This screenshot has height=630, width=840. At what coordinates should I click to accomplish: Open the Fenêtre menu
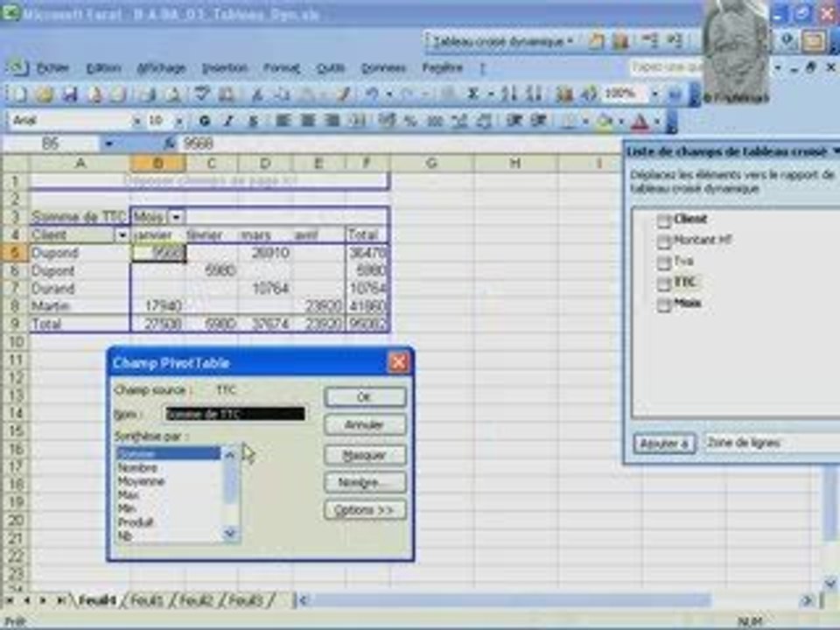pos(442,68)
